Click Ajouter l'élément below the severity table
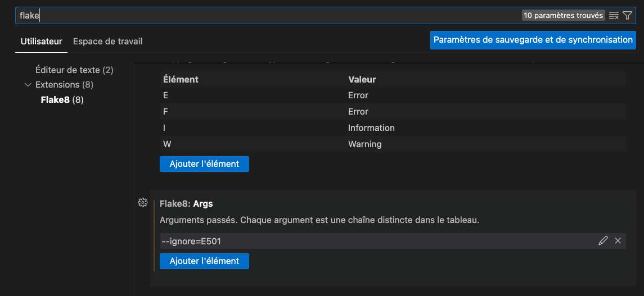Viewport: 644px width, 296px height. tap(204, 164)
